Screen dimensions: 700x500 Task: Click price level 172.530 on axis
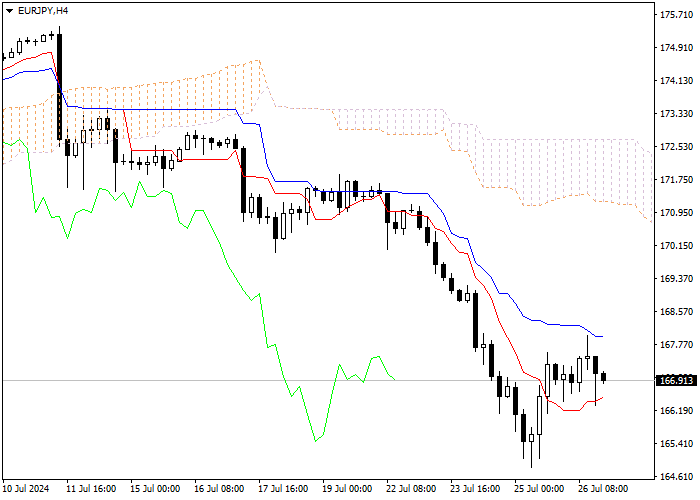coord(676,147)
